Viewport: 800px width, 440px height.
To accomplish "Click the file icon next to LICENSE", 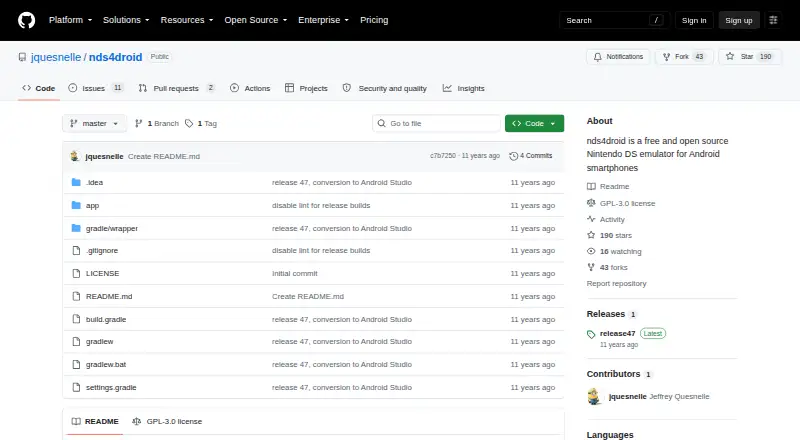I will pos(76,274).
